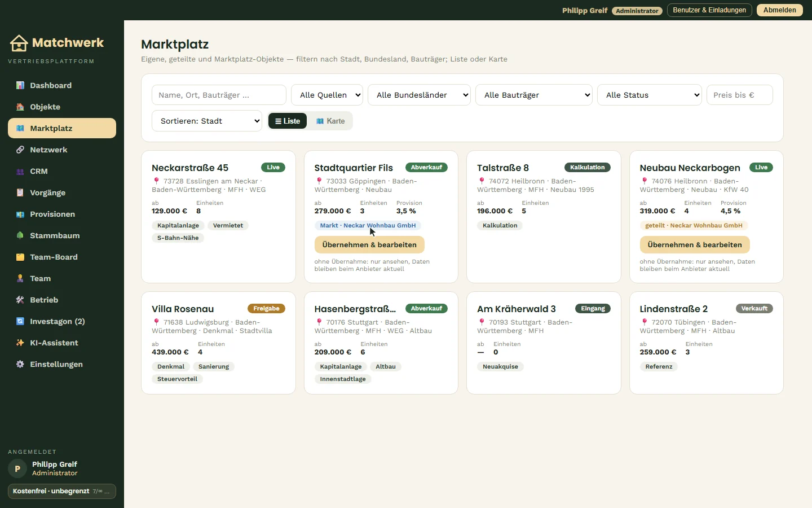Image resolution: width=812 pixels, height=508 pixels.
Task: Open the Neckarstraße 45 card title
Action: [190, 168]
